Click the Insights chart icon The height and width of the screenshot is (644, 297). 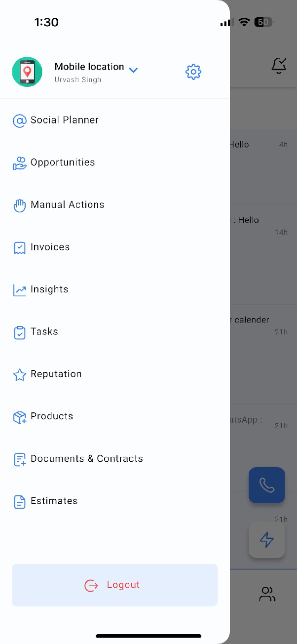coord(19,290)
